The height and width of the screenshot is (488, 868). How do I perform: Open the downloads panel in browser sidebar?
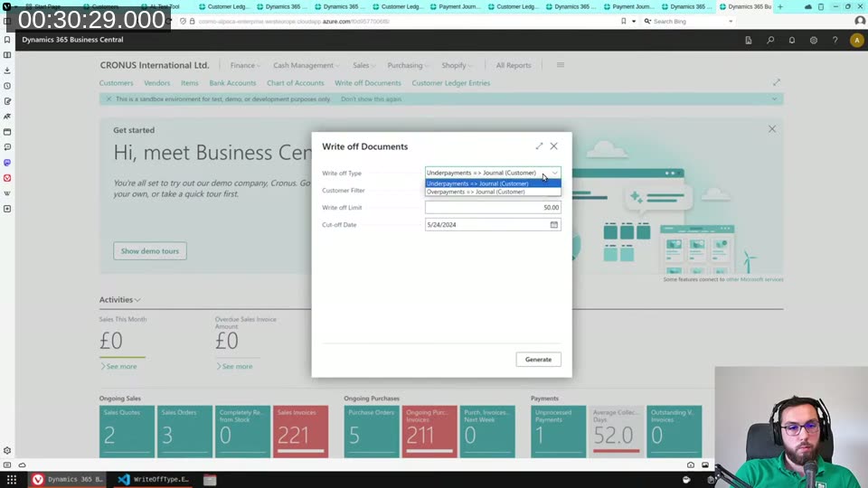[7, 70]
